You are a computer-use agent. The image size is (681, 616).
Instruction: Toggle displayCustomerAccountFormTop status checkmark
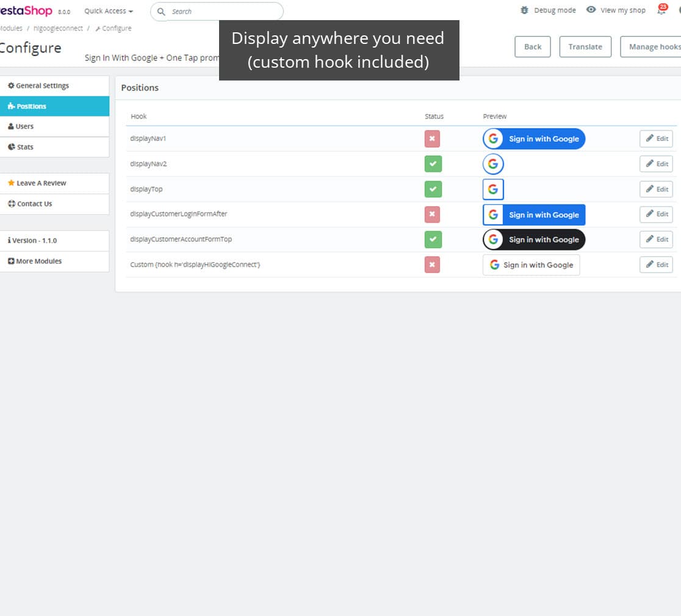(x=433, y=239)
